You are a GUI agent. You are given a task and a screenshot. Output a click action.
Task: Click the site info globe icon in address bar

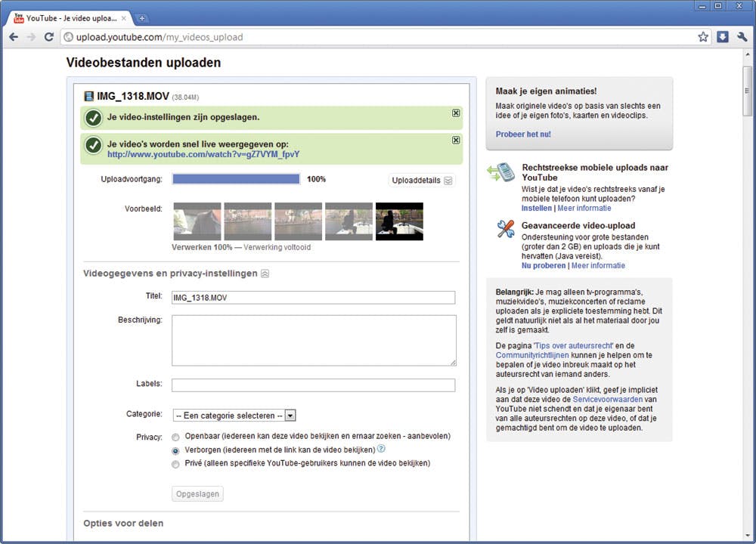click(69, 37)
